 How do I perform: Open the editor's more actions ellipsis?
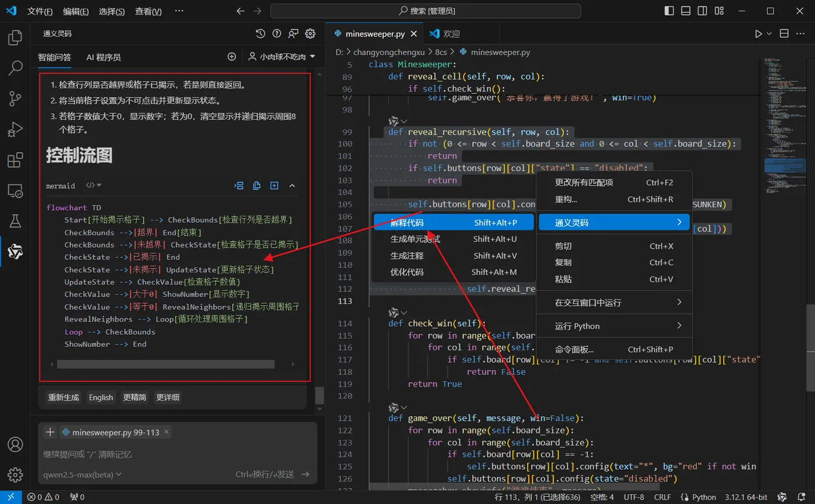[x=801, y=34]
